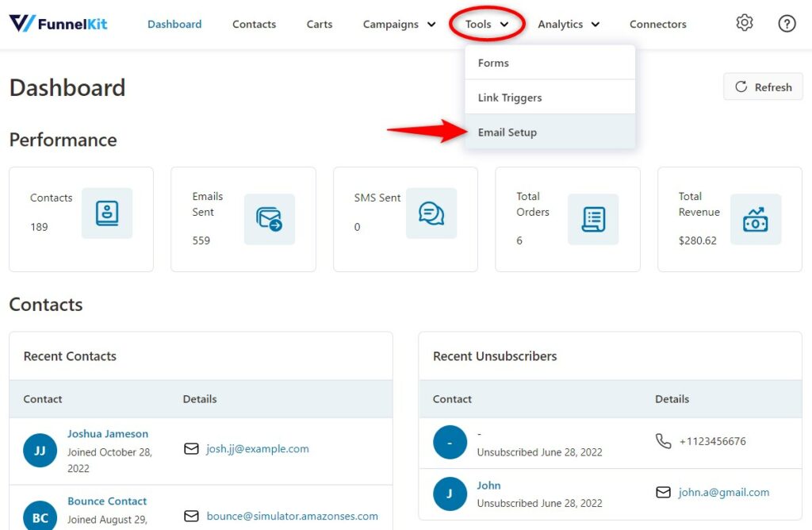
Task: Open the Connectors nav item
Action: point(657,25)
